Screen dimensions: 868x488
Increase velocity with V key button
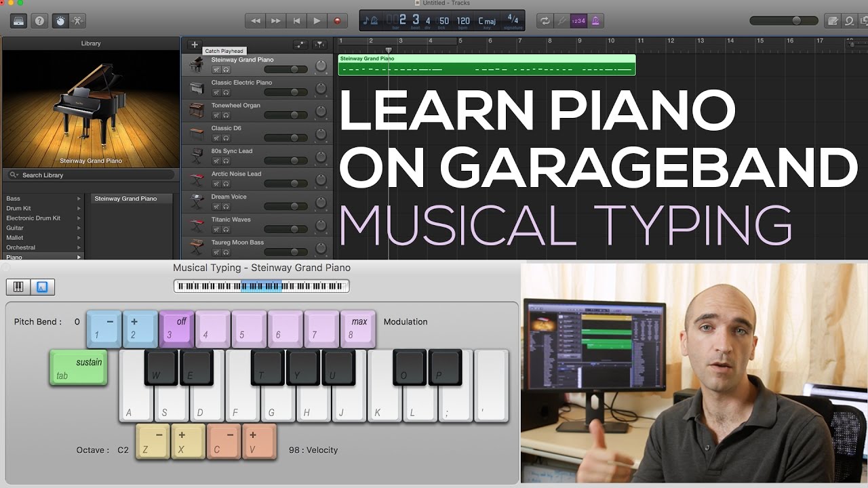click(260, 441)
